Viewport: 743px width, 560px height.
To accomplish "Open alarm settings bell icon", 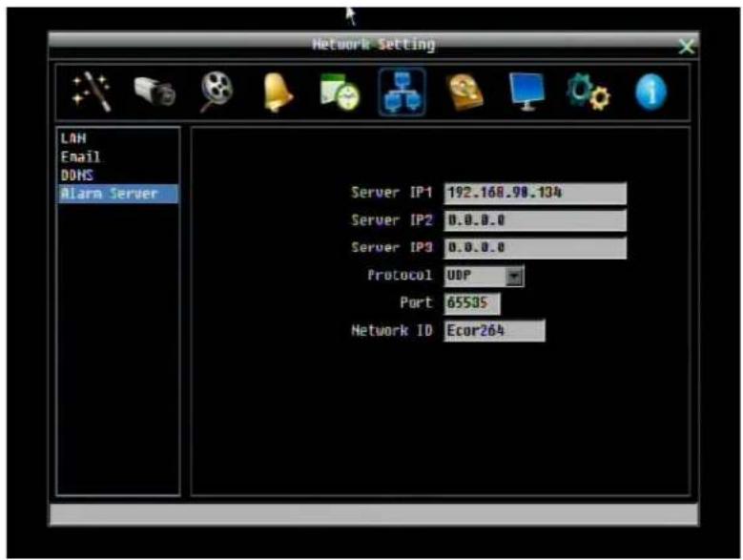I will tap(278, 93).
